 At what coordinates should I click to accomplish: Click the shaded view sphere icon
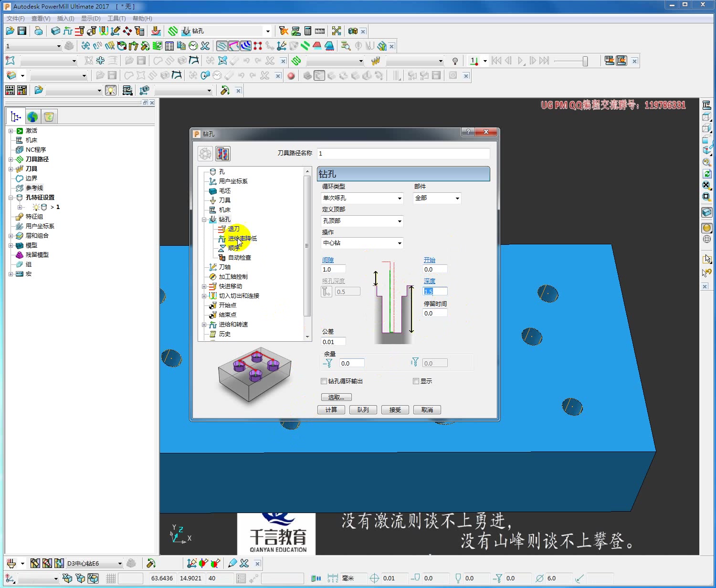(706, 228)
